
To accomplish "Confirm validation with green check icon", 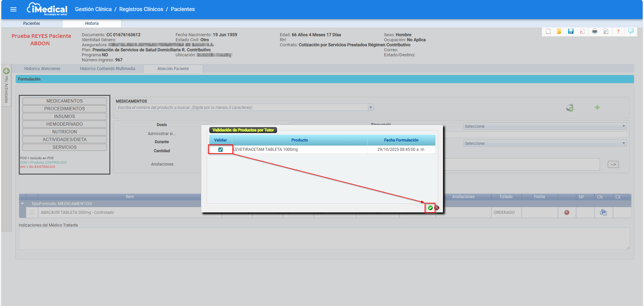I will coord(430,208).
